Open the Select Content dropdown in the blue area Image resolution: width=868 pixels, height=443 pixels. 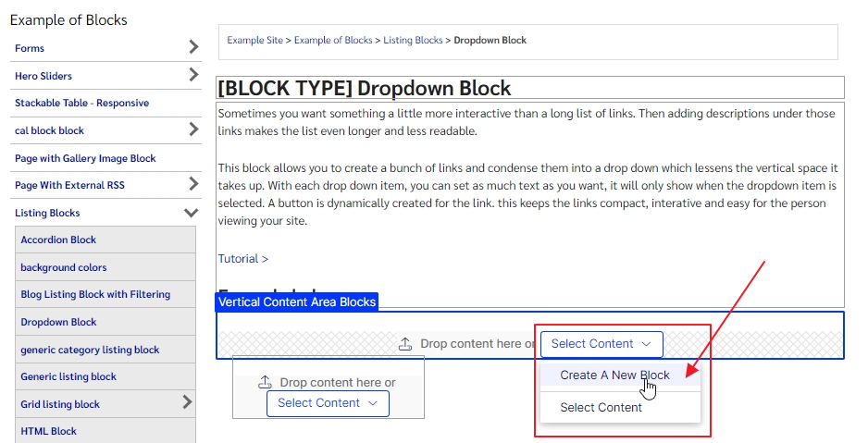[x=601, y=344]
